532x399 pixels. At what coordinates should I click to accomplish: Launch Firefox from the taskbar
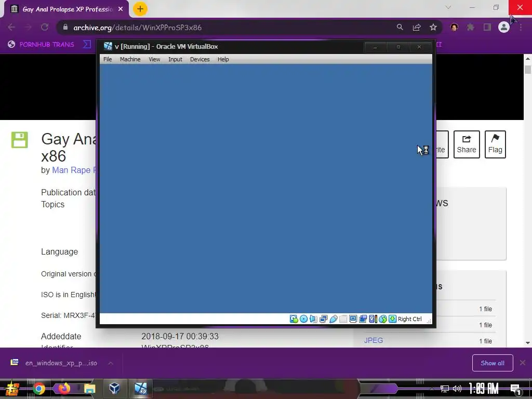pos(64,388)
